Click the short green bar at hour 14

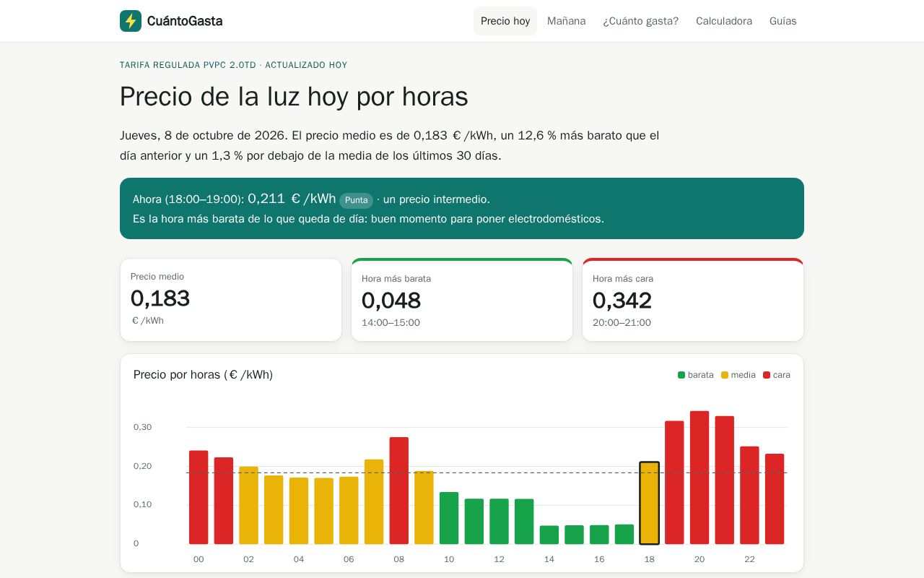[549, 535]
